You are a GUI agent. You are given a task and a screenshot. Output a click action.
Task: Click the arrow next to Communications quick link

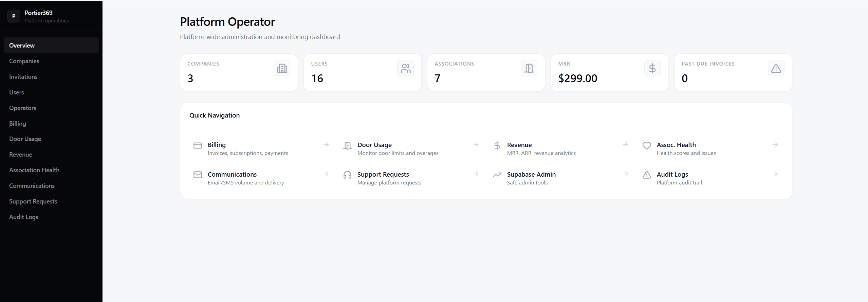point(326,174)
